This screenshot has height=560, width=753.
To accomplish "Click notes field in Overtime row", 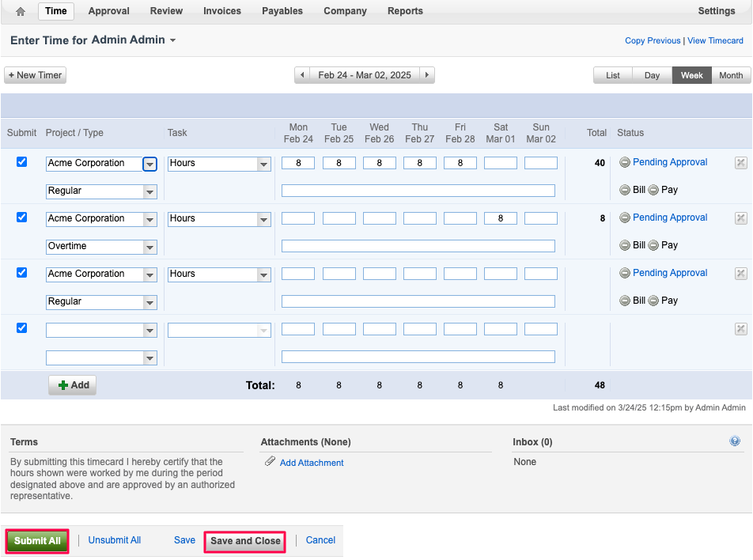I will [418, 246].
